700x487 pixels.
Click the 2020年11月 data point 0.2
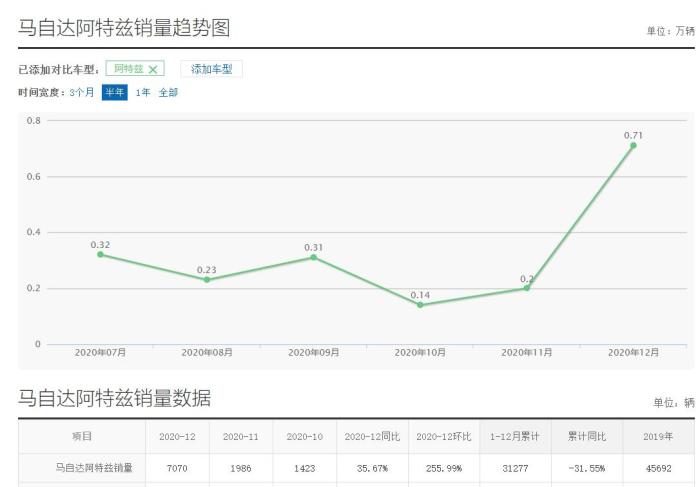coord(527,288)
